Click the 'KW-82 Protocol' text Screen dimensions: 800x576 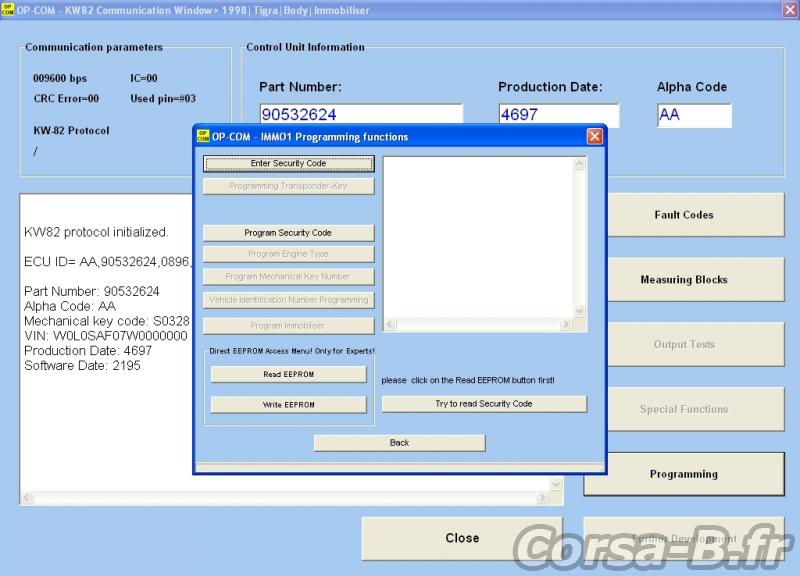tap(71, 131)
